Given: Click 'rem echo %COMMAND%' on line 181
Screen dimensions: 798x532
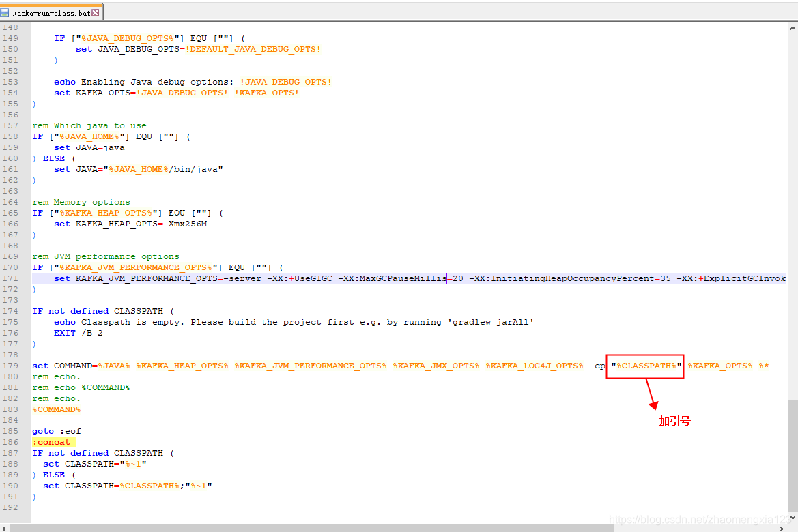Looking at the screenshot, I should tap(81, 387).
